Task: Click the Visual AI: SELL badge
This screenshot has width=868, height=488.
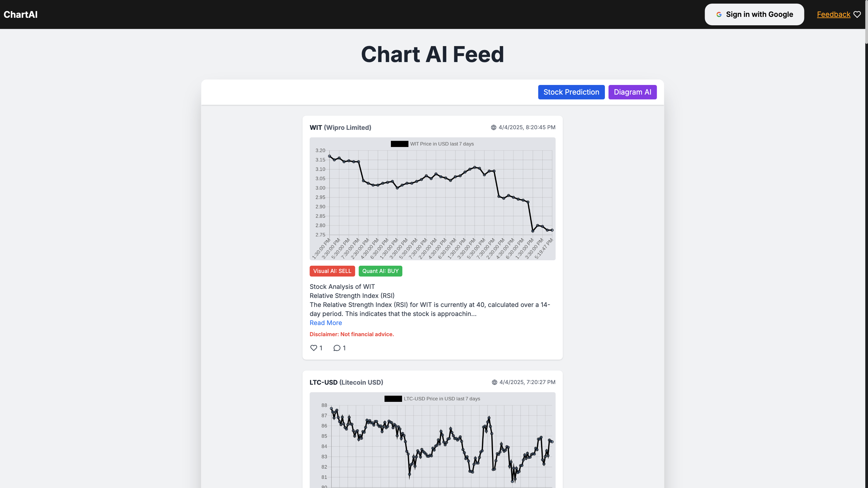Action: [332, 271]
